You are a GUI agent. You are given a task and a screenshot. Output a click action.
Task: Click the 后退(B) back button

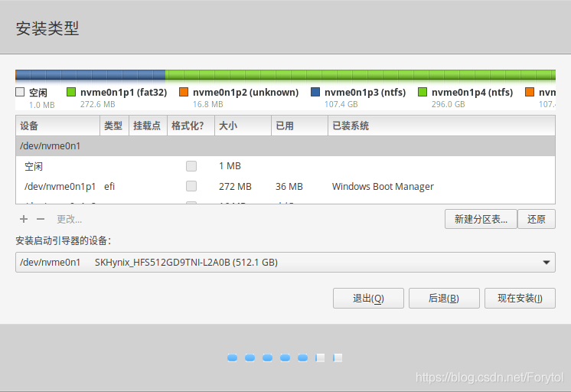click(x=444, y=299)
